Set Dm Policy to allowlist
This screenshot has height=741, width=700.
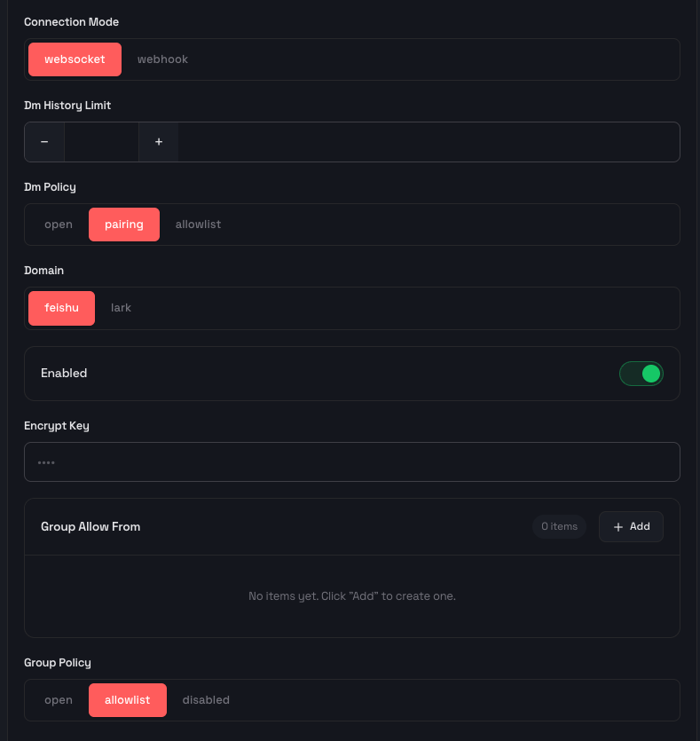(198, 224)
